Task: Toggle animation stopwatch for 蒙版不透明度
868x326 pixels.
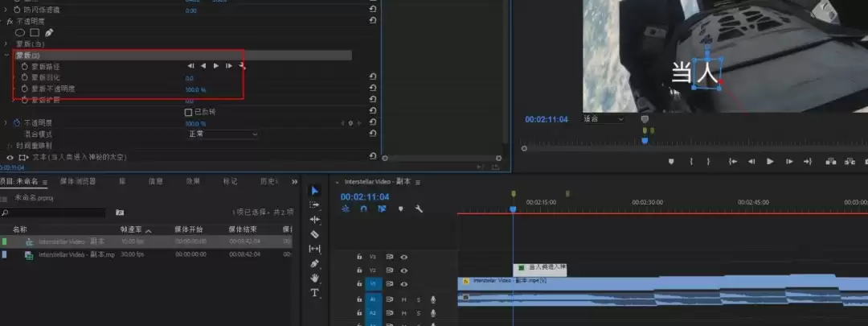Action: 24,89
